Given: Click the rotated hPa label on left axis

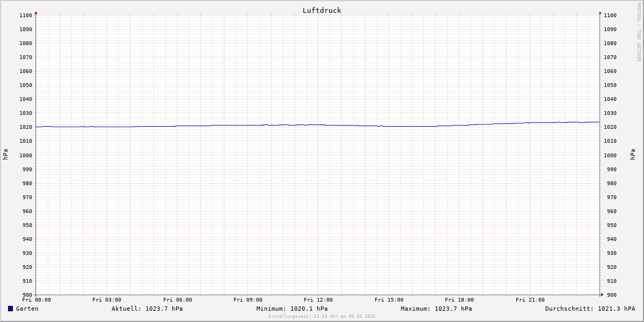Looking at the screenshot, I should click(5, 155).
